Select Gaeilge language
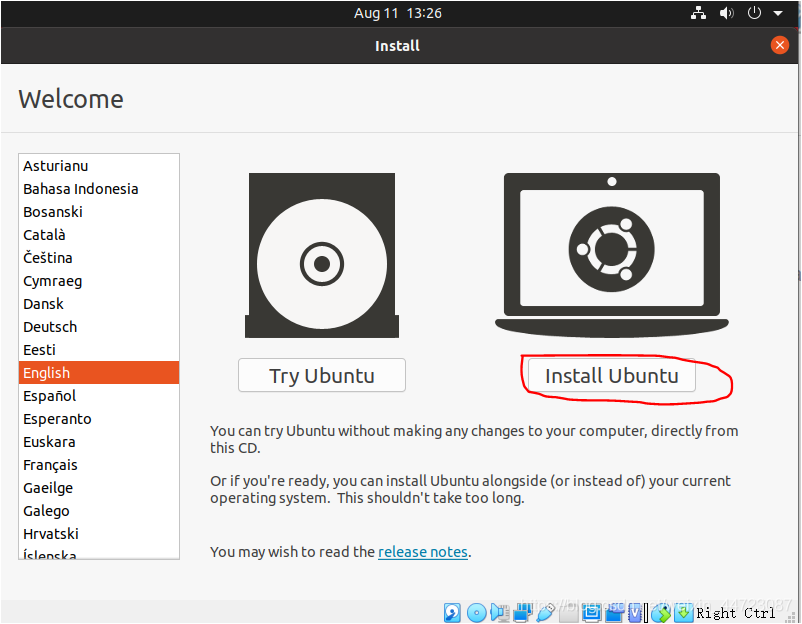 (99, 488)
